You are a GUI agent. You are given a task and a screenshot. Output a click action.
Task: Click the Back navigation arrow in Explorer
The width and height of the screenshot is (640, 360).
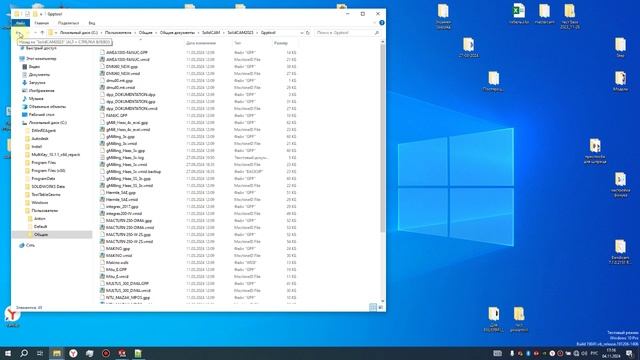[x=19, y=33]
